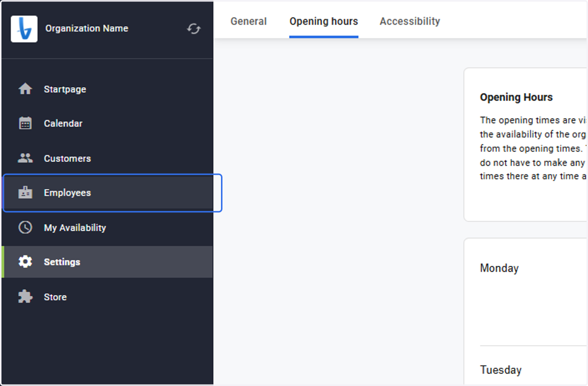
Task: Click the organization logo icon
Action: (24, 29)
